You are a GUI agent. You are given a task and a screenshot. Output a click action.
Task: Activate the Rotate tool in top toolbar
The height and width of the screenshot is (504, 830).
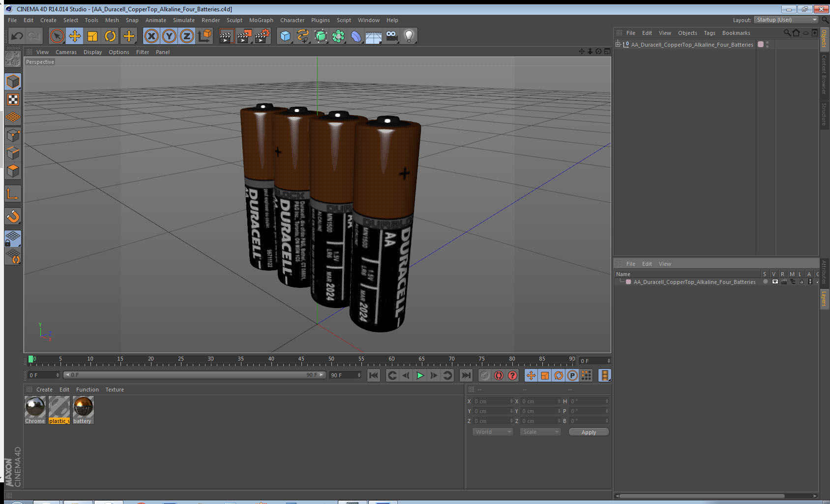(110, 36)
